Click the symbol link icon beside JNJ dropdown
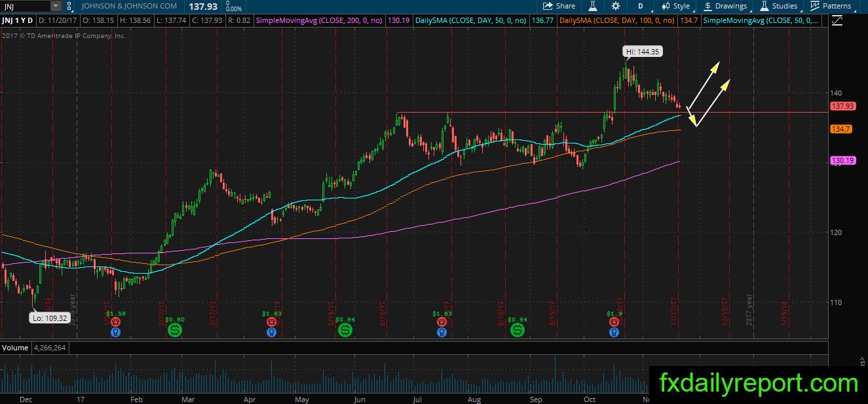The height and width of the screenshot is (404, 868). point(69,6)
